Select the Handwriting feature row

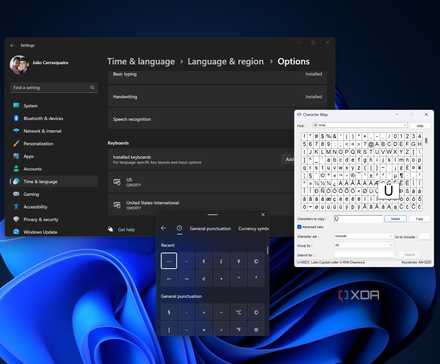[217, 97]
